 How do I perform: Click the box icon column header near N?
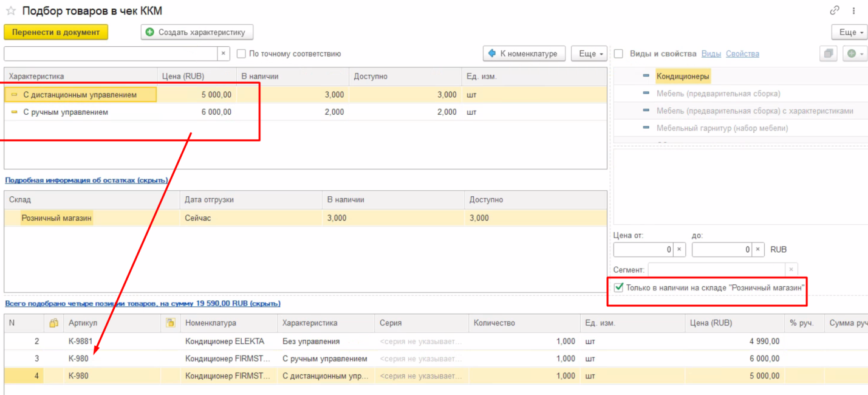pos(53,323)
